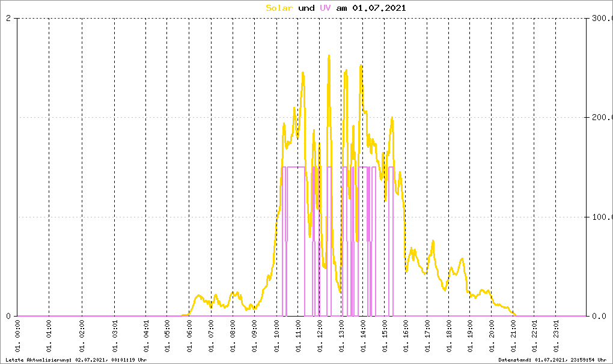
Task: Click the '01. 14:00' time axis label
Action: (363, 336)
